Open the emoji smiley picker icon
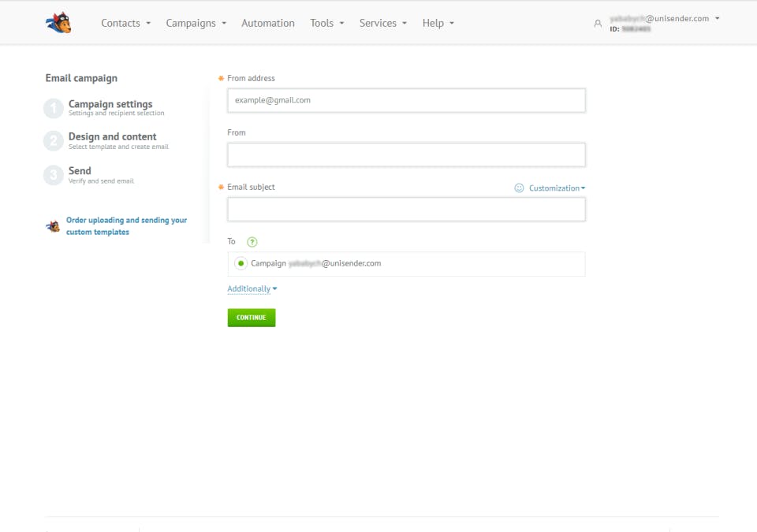The image size is (757, 532). tap(519, 188)
